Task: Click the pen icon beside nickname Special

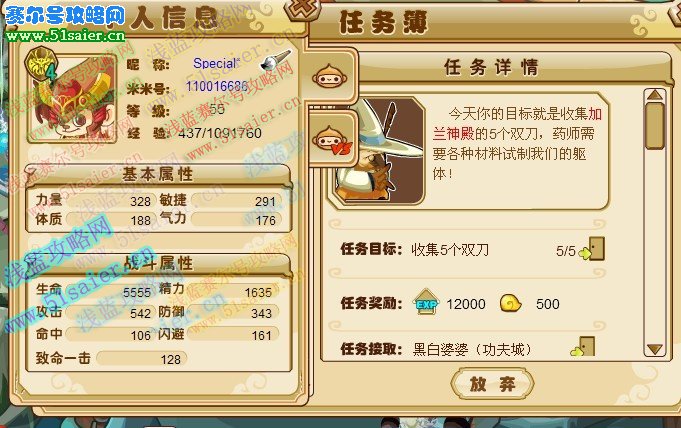Action: click(275, 60)
